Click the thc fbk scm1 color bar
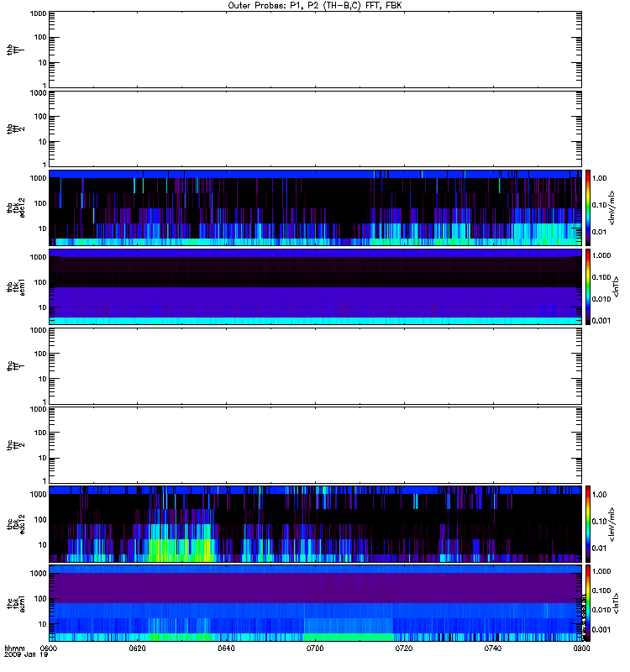 tap(588, 603)
